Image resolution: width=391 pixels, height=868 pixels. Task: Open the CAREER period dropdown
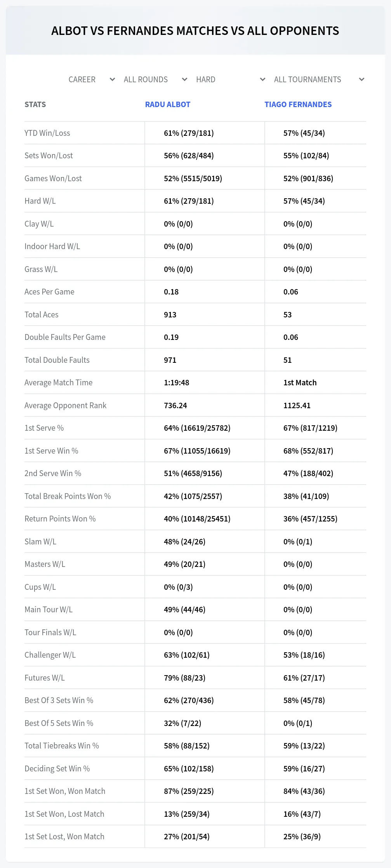(x=92, y=80)
